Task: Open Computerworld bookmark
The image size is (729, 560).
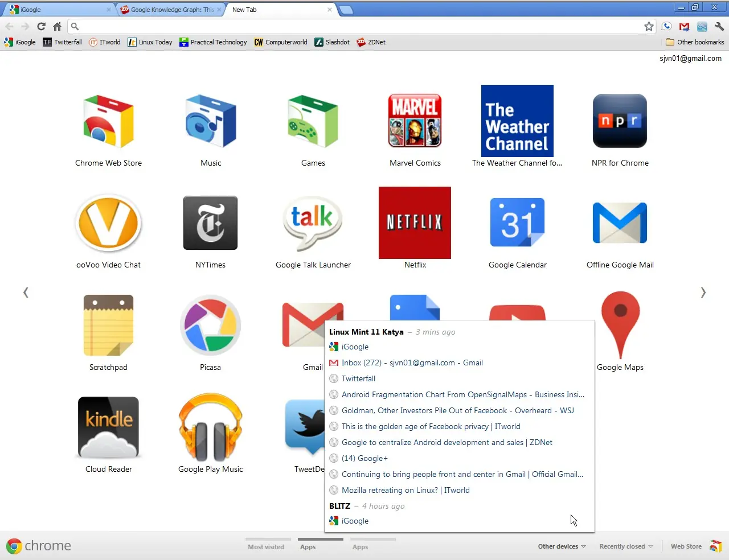Action: click(x=281, y=42)
